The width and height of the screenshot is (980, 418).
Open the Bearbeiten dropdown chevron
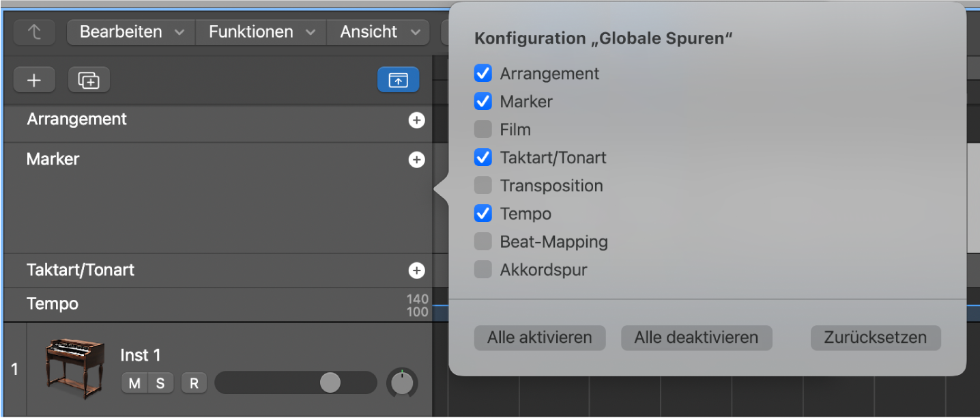tap(179, 31)
